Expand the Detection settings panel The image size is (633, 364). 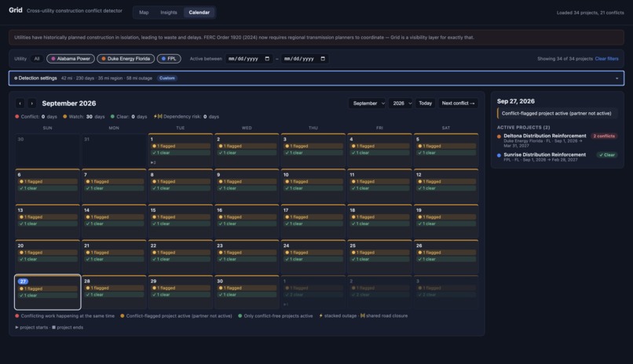click(x=316, y=78)
